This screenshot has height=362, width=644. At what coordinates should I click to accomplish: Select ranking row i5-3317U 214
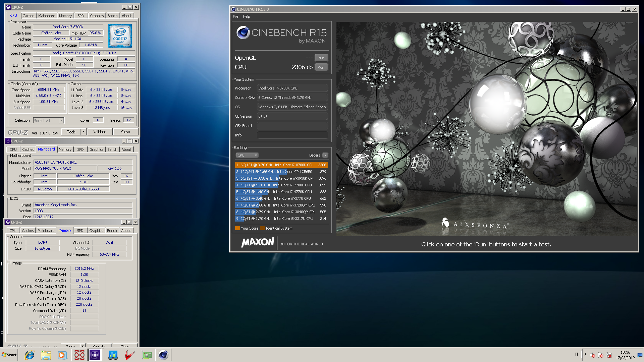[281, 219]
